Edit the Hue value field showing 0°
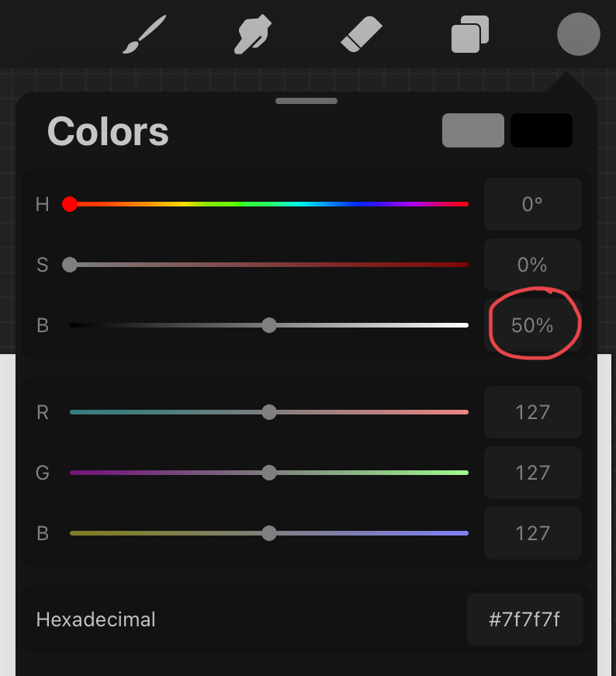Screen dimensions: 616x676 click(x=532, y=204)
